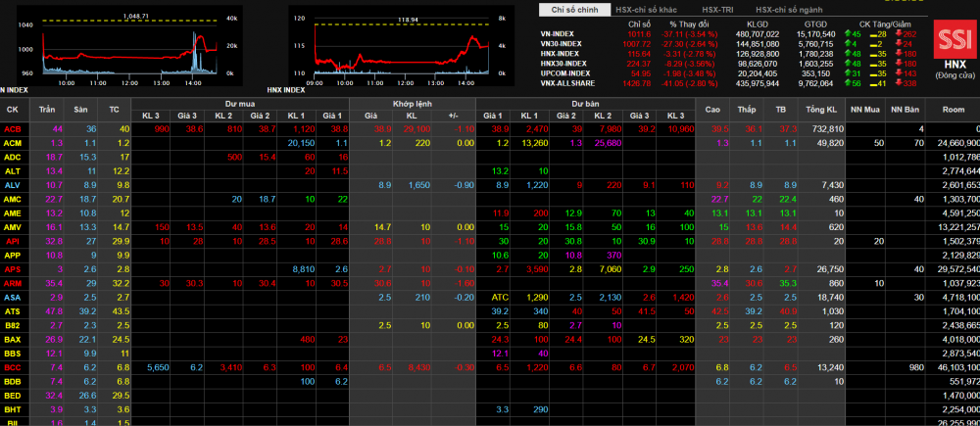Go to the Chỉ số chính tab

[x=574, y=9]
